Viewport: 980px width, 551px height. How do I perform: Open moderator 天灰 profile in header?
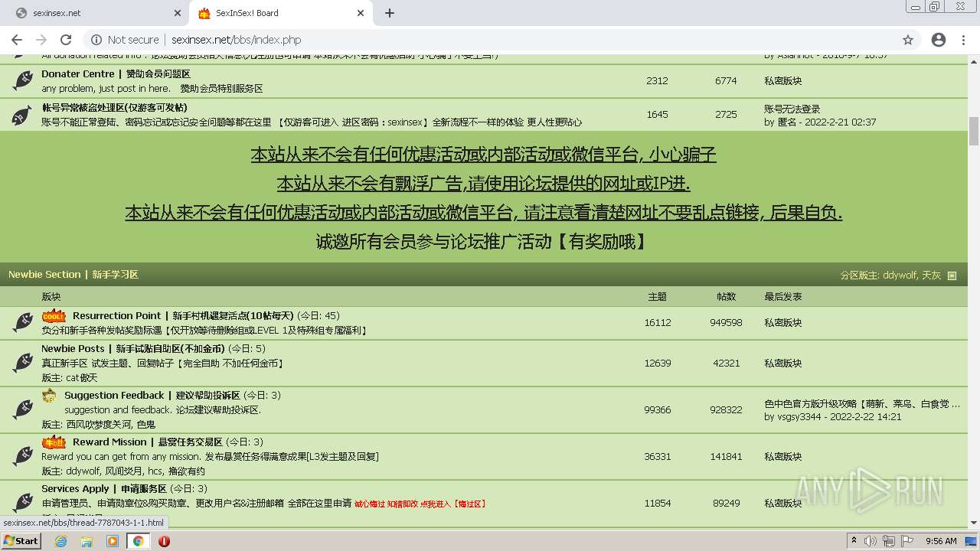(931, 275)
